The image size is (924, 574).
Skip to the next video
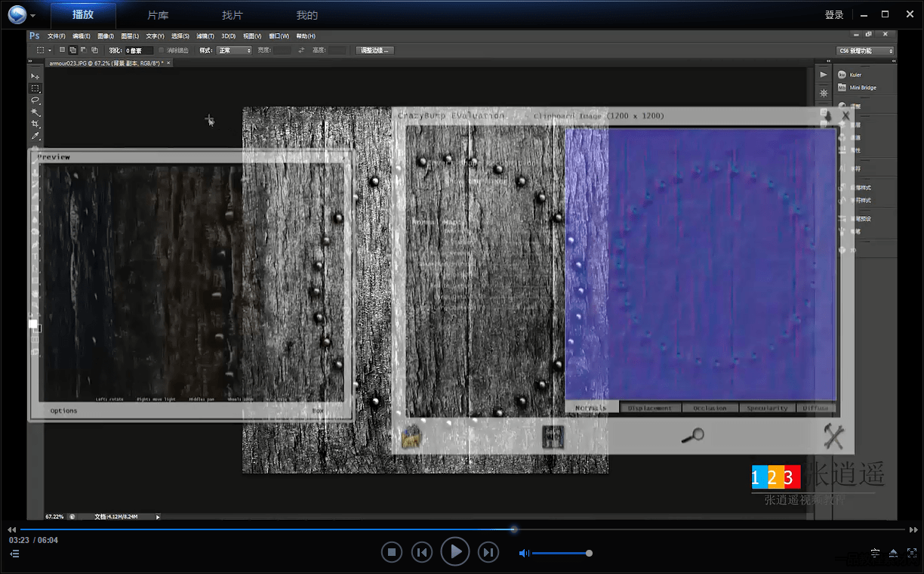[x=488, y=552]
